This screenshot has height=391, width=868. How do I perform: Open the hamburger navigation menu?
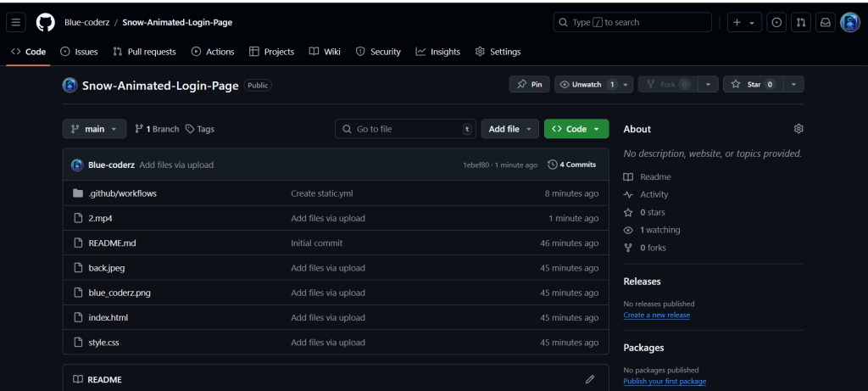tap(15, 22)
